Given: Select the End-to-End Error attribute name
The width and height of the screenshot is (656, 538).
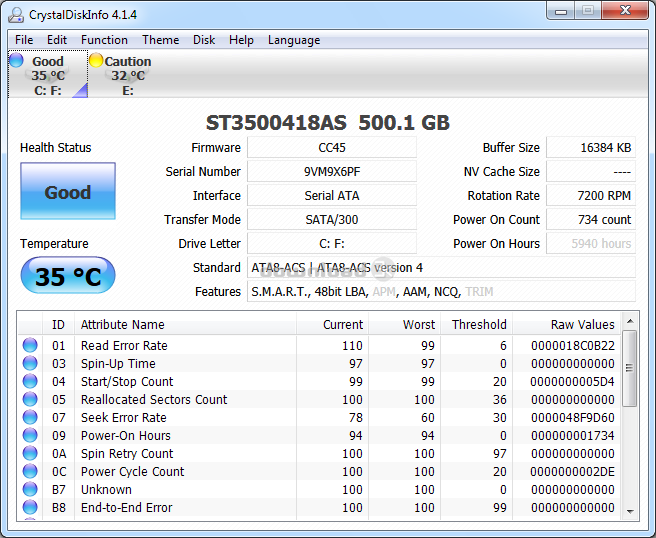Looking at the screenshot, I should coord(126,507).
